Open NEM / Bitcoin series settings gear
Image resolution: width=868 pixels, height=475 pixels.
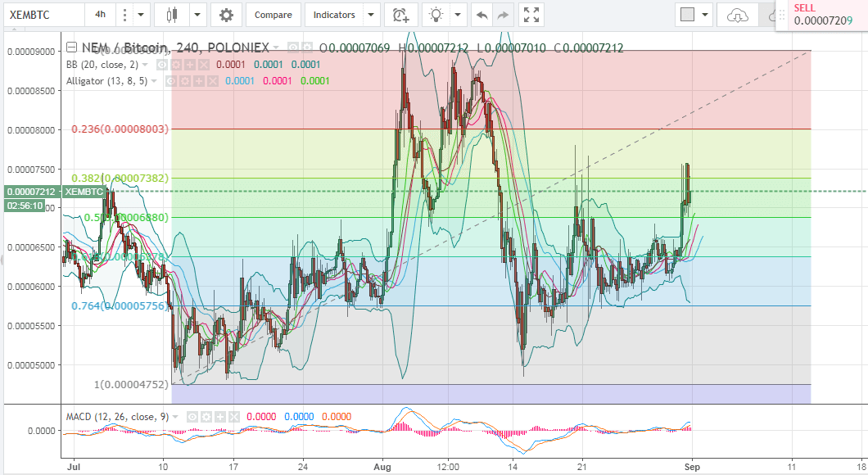(x=307, y=48)
